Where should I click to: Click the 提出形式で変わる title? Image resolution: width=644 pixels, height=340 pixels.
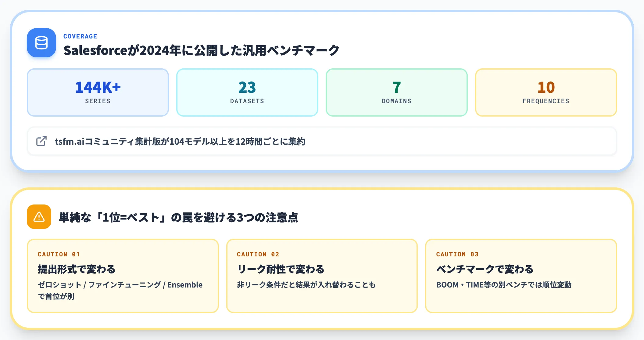tap(77, 269)
